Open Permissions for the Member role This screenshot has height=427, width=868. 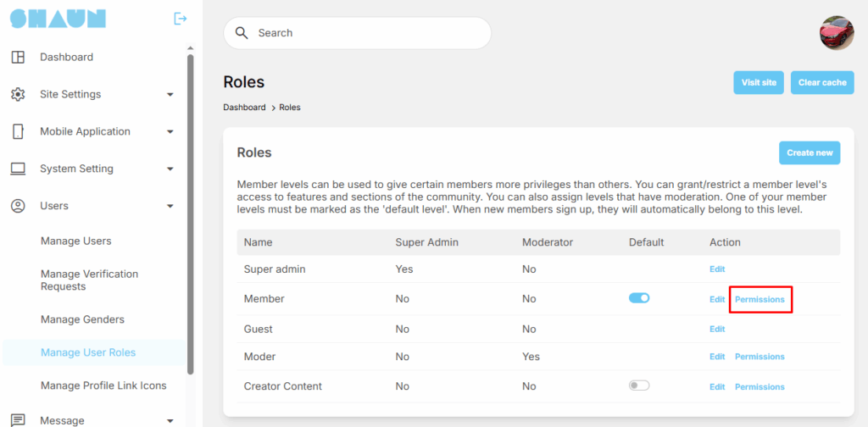759,299
